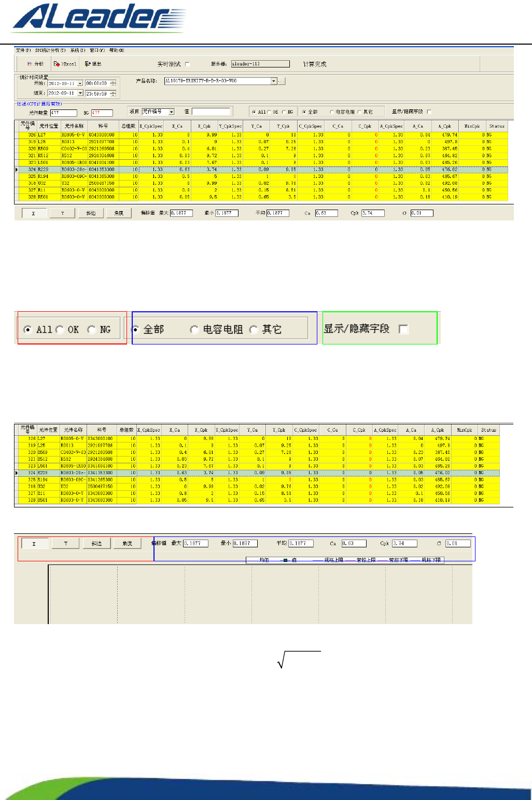Enable the 实时测试 checkbox
This screenshot has width=532, height=800.
(187, 64)
